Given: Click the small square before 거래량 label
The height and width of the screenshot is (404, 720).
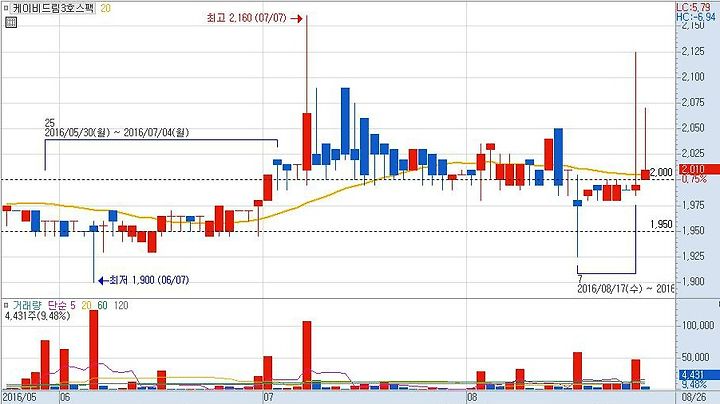Looking at the screenshot, I should pyautogui.click(x=6, y=305).
